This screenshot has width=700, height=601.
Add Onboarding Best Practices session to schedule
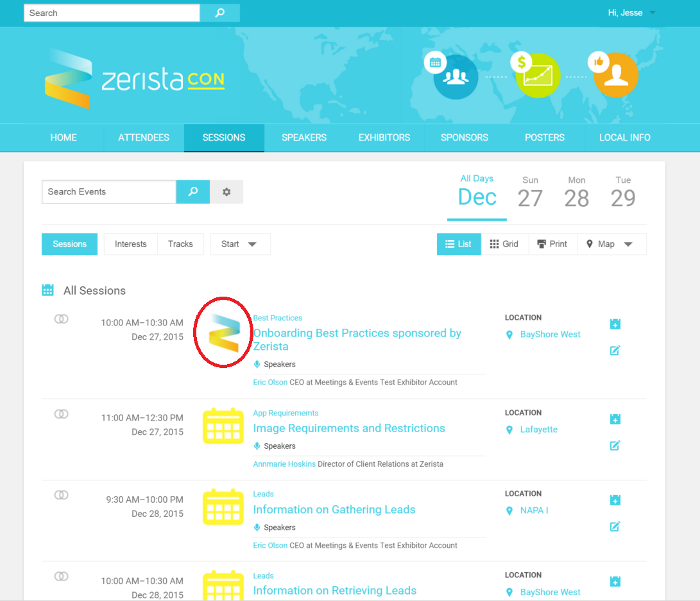[x=615, y=324]
